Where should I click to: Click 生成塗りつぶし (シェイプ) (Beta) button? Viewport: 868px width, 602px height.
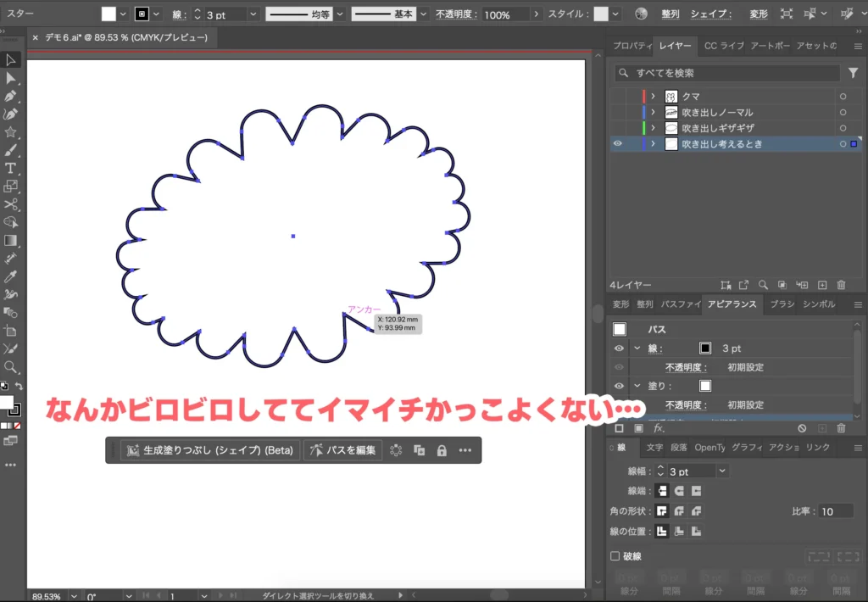point(210,450)
